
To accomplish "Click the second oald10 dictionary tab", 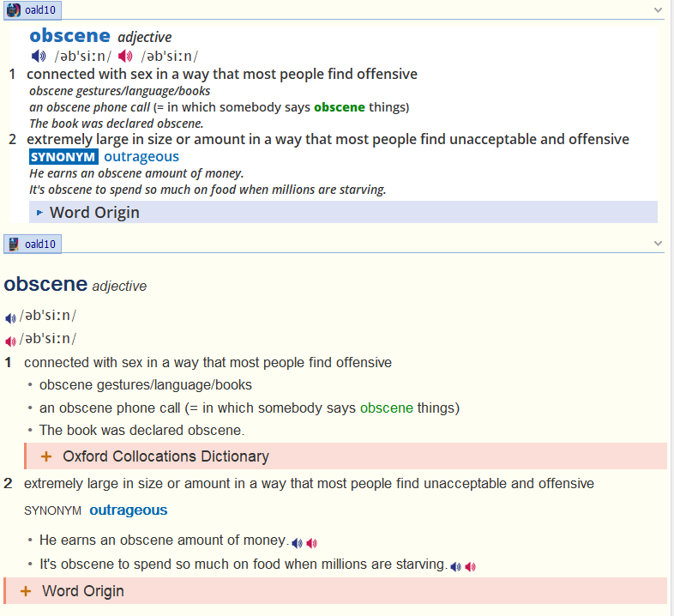I will click(x=33, y=245).
